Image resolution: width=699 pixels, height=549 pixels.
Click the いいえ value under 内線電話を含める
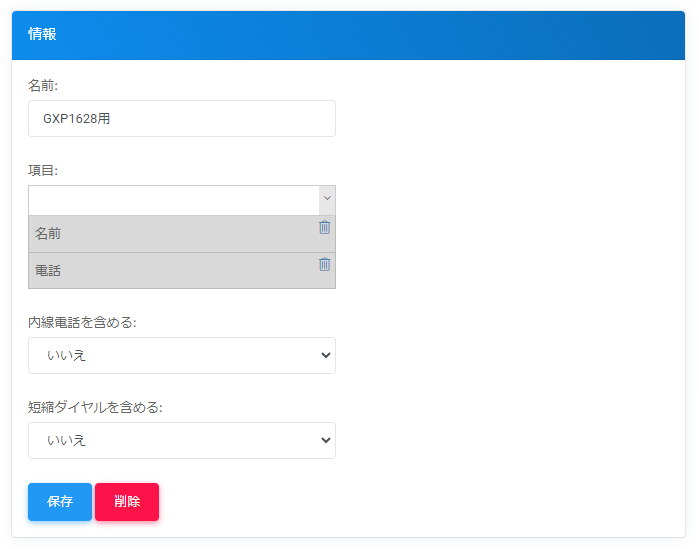tap(67, 355)
